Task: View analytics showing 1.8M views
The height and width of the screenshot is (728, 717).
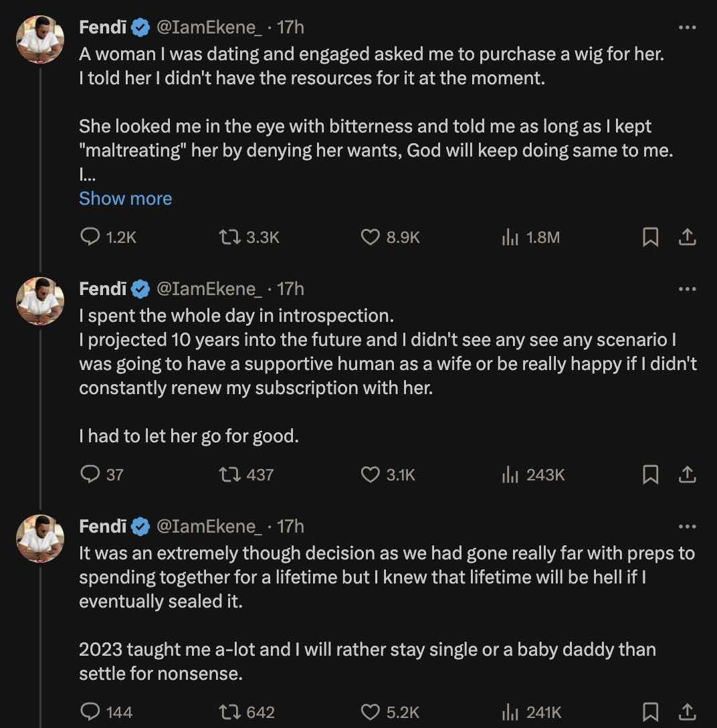Action: (x=510, y=237)
